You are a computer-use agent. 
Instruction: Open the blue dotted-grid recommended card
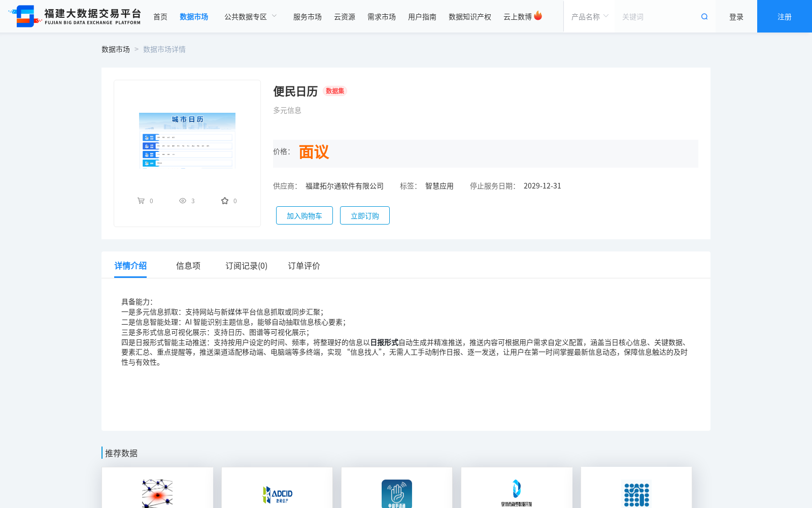point(636,488)
